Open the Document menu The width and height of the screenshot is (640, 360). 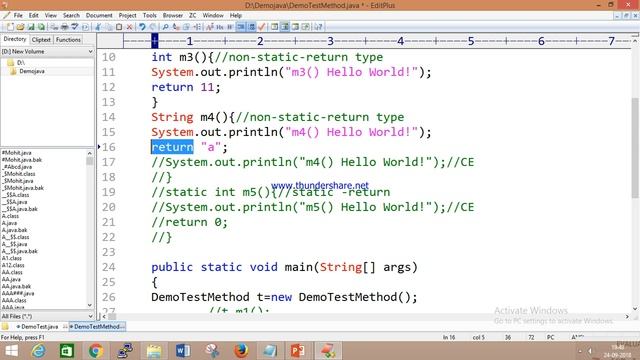(99, 16)
